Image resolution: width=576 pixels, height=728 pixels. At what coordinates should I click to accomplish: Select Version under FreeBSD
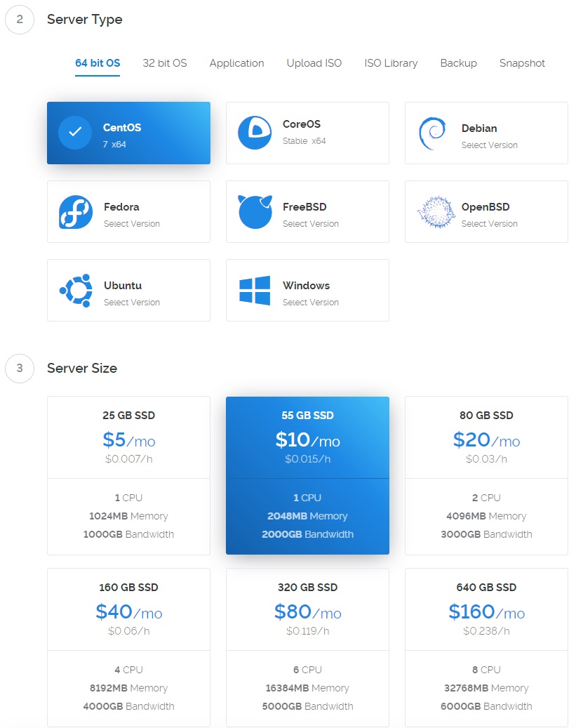click(311, 224)
